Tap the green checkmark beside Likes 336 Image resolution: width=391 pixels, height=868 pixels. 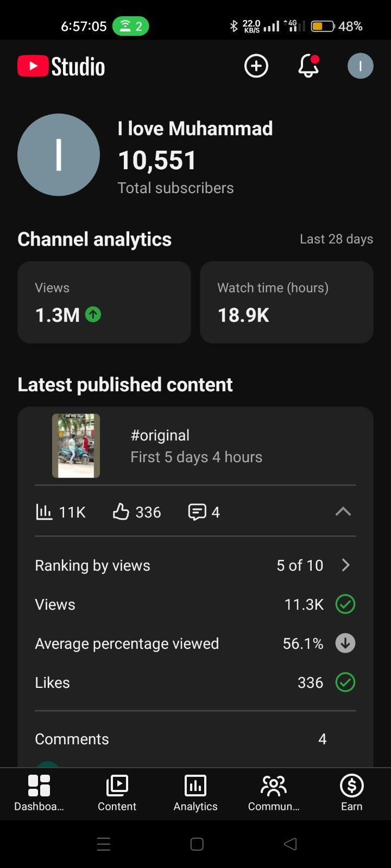tap(345, 682)
